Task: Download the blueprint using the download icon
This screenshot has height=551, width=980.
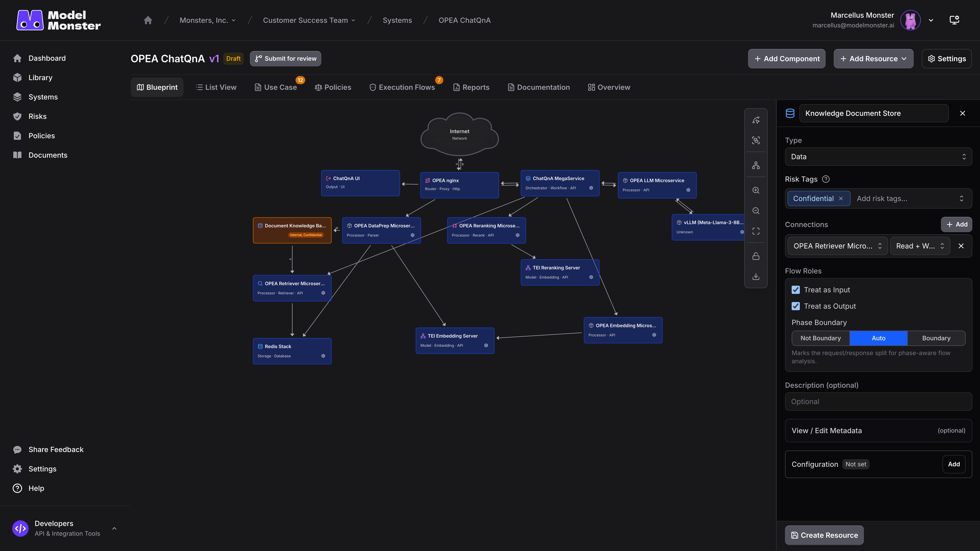Action: coord(756,277)
